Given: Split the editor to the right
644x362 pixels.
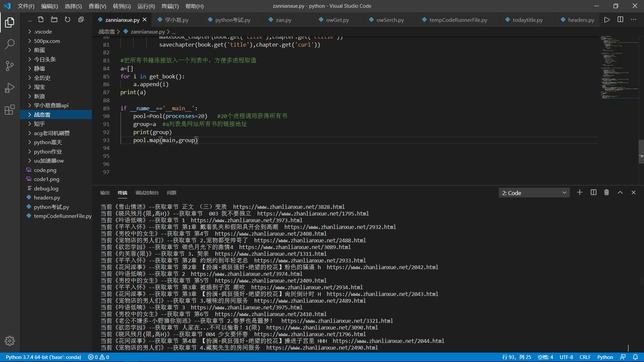Looking at the screenshot, I should pyautogui.click(x=620, y=20).
